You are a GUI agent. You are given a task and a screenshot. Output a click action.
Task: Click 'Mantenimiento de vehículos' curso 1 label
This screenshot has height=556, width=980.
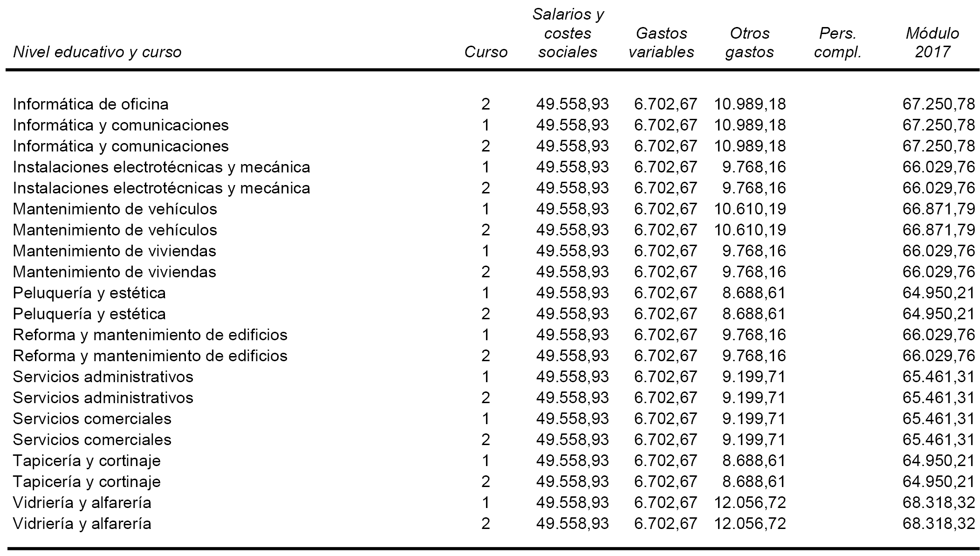click(115, 209)
